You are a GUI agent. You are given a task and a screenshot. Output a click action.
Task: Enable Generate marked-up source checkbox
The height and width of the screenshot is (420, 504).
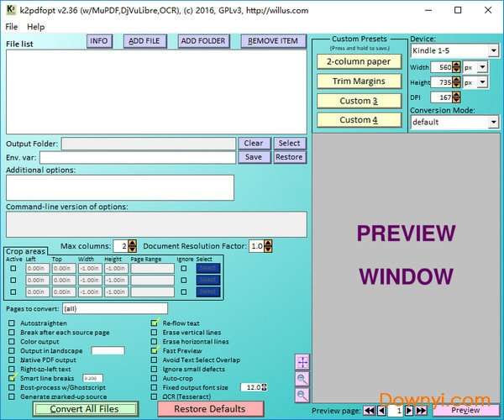pos(12,396)
